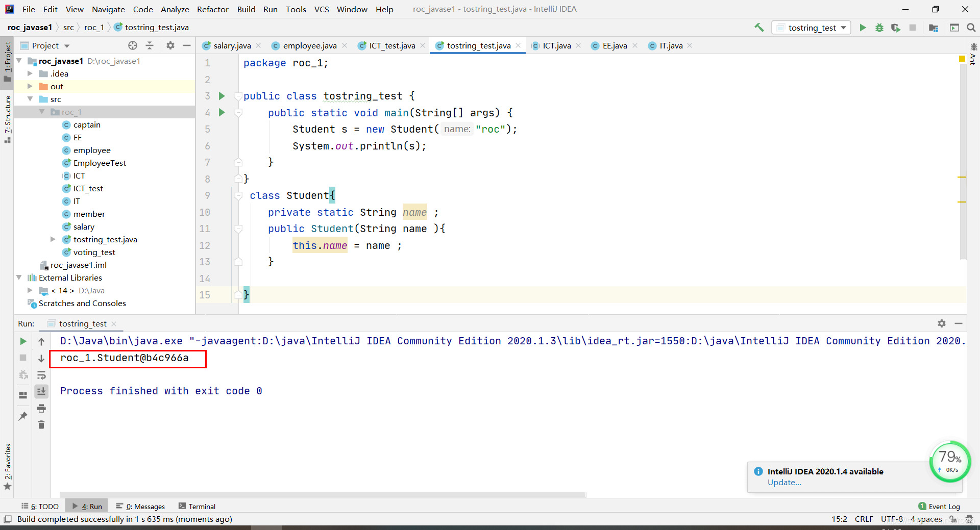The height and width of the screenshot is (530, 980).
Task: Toggle scroll to end in Run console
Action: pos(41,391)
